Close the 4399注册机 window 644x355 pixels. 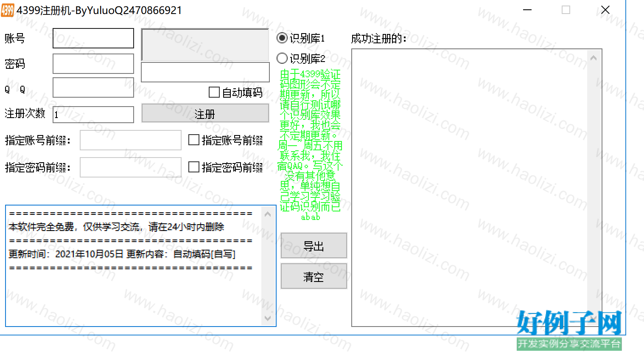(605, 10)
